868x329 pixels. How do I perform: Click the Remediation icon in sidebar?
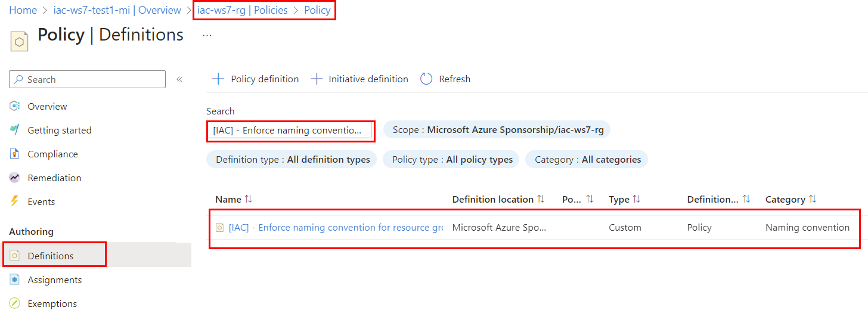[15, 178]
